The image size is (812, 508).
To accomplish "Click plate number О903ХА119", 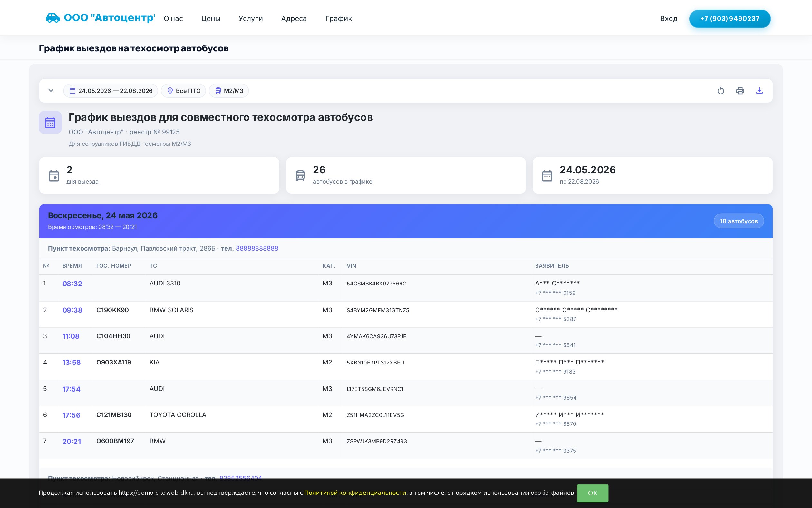I will [x=114, y=363].
